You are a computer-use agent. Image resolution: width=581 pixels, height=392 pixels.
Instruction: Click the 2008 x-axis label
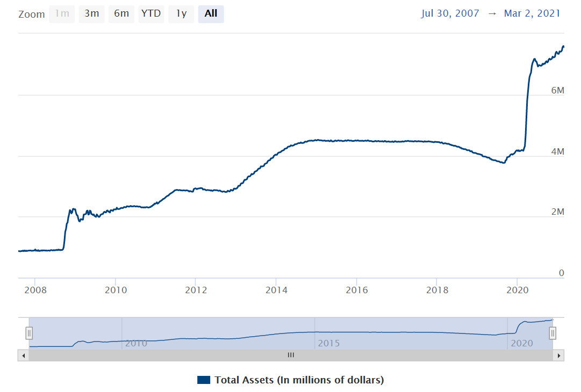[x=35, y=290]
